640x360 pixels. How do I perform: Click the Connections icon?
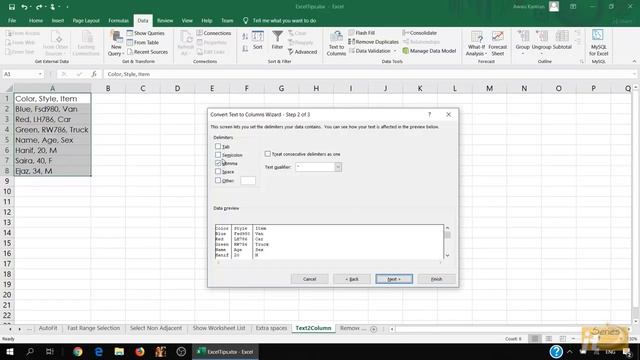point(200,33)
